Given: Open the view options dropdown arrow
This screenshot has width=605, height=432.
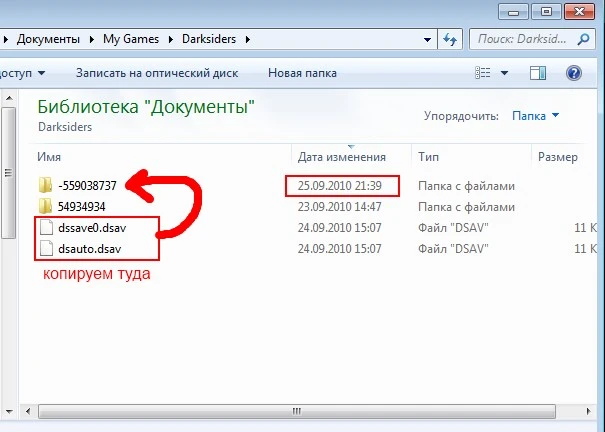Looking at the screenshot, I should pos(504,73).
